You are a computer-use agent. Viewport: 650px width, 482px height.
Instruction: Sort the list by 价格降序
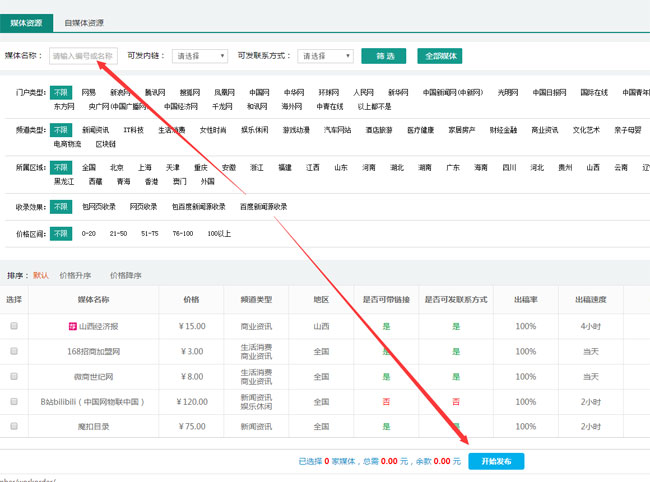point(125,275)
